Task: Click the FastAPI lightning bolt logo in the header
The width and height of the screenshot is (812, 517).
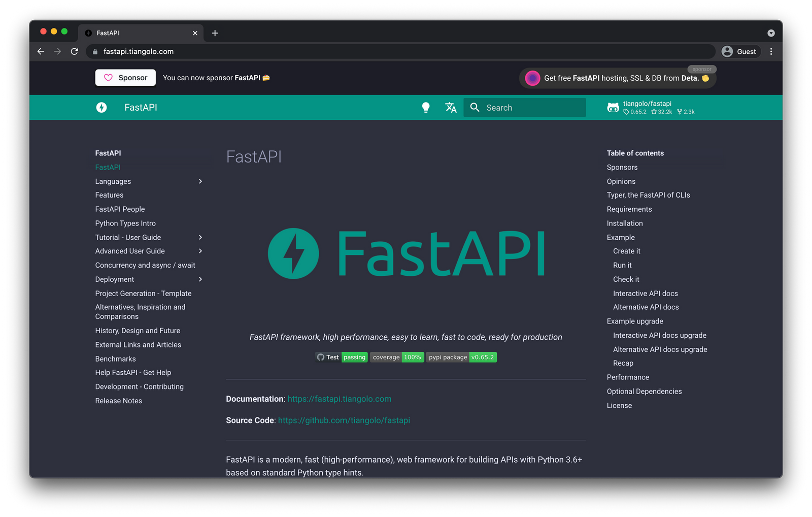Action: pos(101,107)
